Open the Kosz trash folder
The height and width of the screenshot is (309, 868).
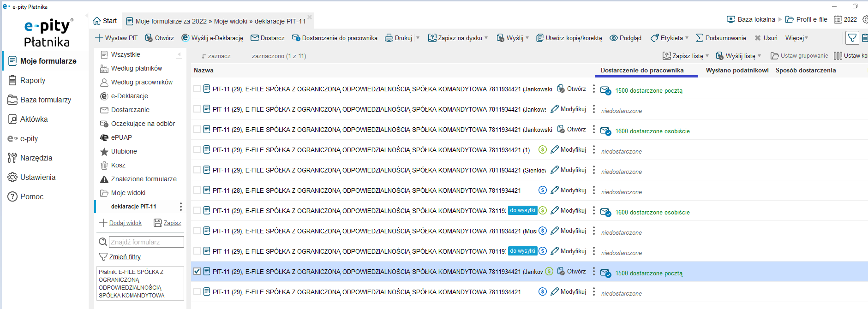point(113,165)
